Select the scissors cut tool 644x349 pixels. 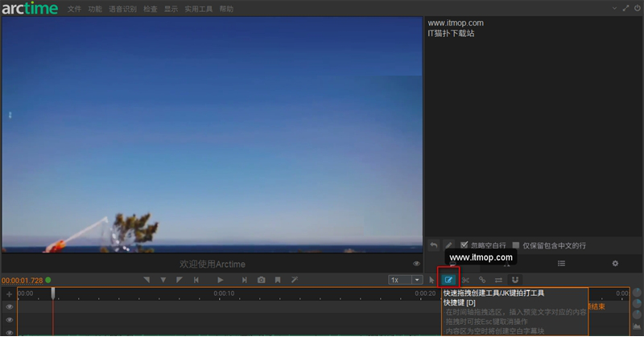pos(465,280)
